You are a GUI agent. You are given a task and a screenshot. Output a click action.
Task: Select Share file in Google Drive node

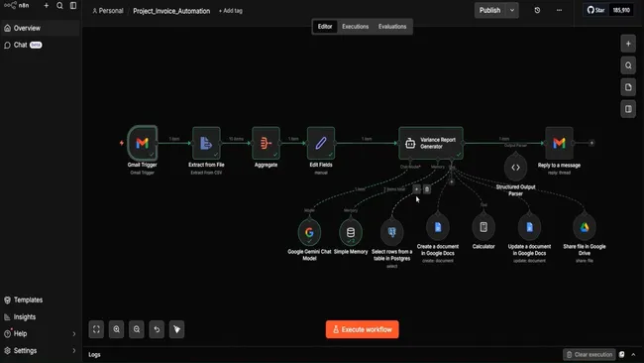[585, 227]
